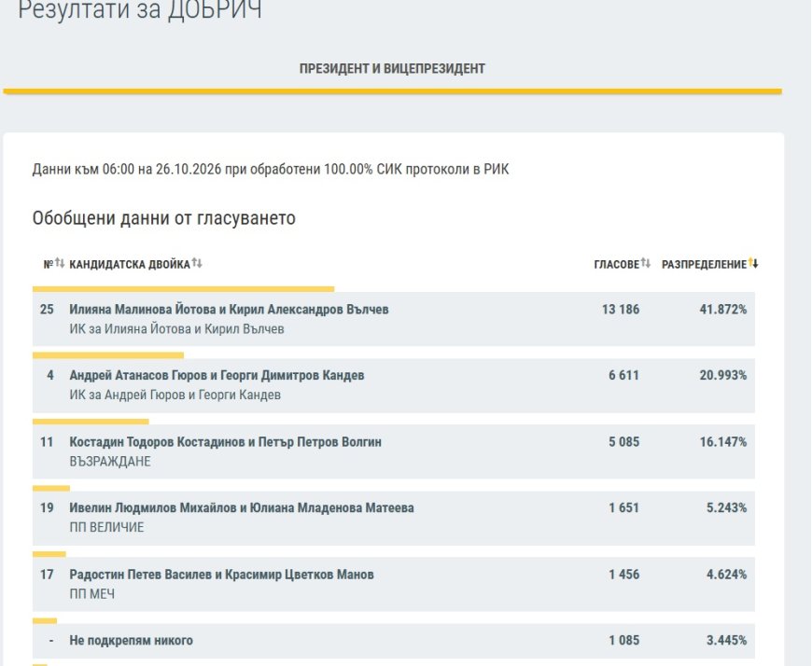
Task: Click votes value 1 085
Action: coord(624,641)
